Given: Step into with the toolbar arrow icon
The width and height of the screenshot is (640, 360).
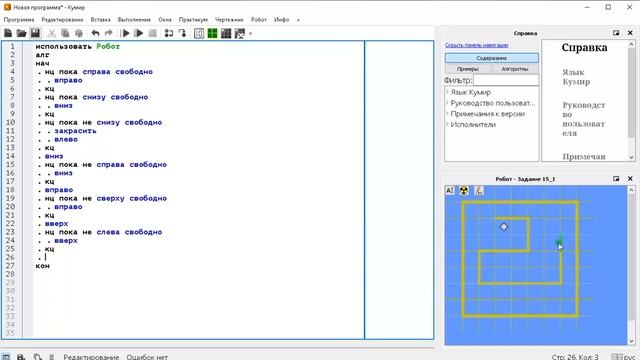Looking at the screenshot, I should coord(182,33).
